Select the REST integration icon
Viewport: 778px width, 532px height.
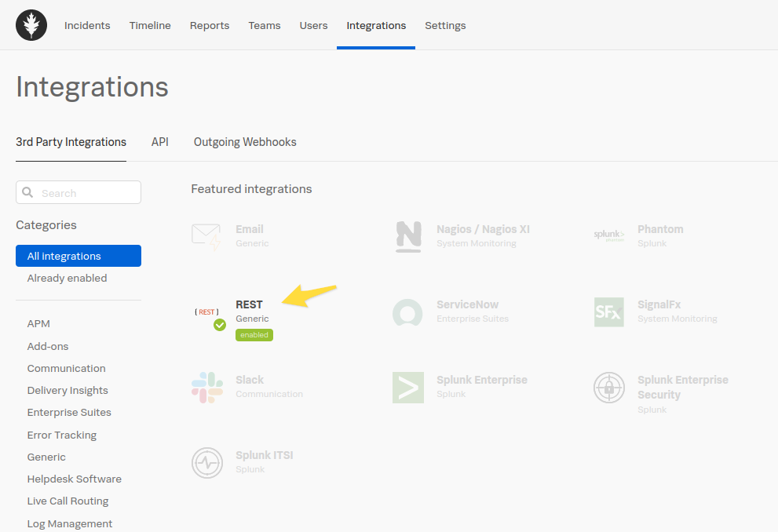click(x=207, y=313)
